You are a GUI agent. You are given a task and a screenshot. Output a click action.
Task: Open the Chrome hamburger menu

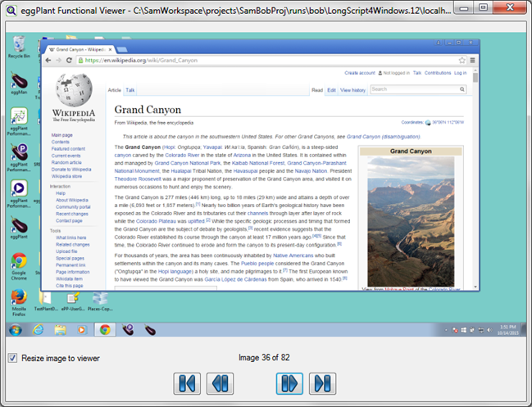[473, 61]
